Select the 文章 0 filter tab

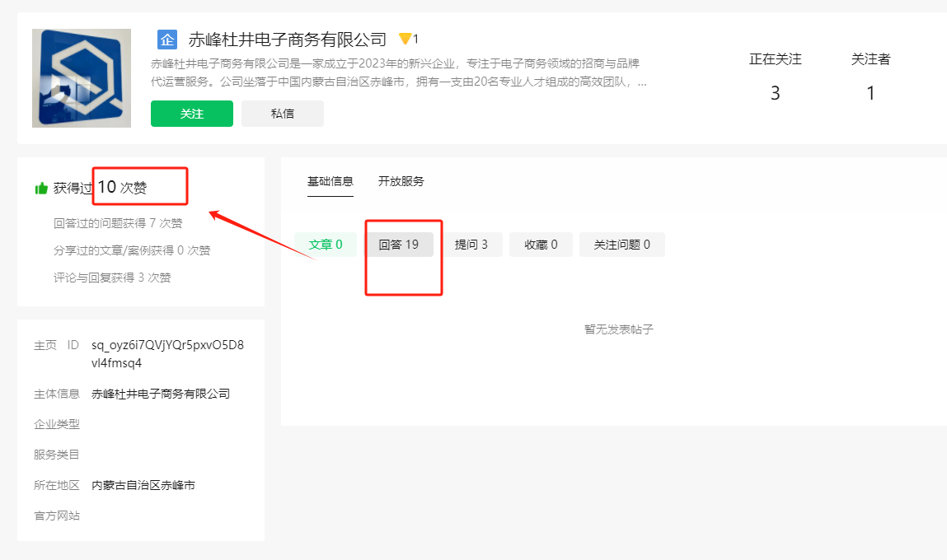pos(326,245)
